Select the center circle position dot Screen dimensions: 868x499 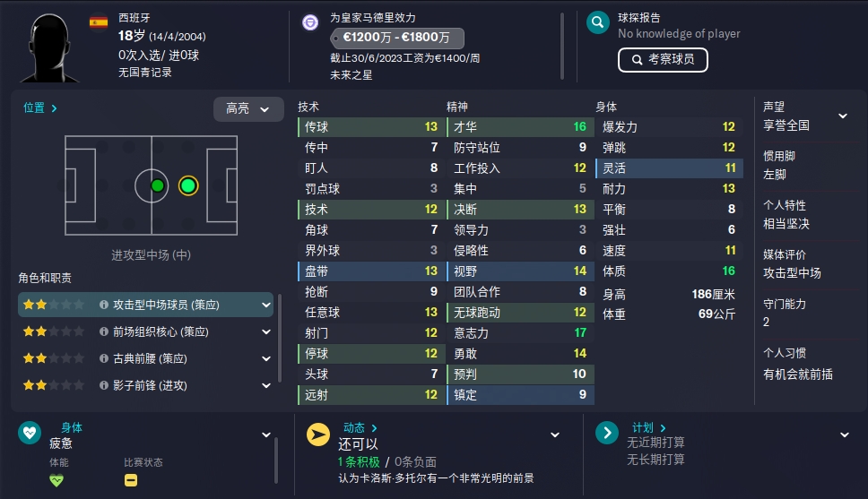point(157,185)
